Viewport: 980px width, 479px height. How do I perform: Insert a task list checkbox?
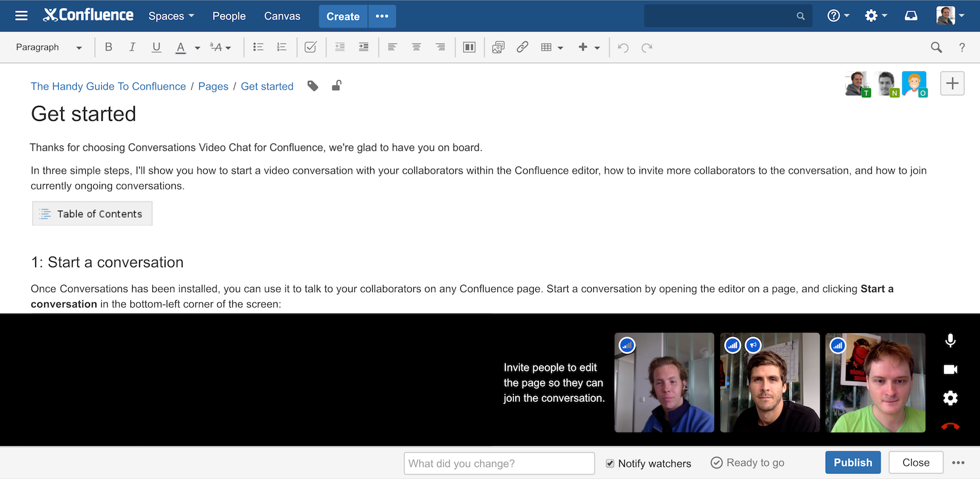point(311,47)
